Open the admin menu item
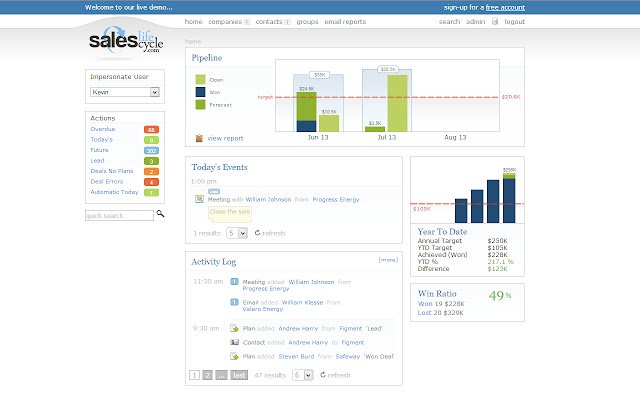 pos(476,22)
